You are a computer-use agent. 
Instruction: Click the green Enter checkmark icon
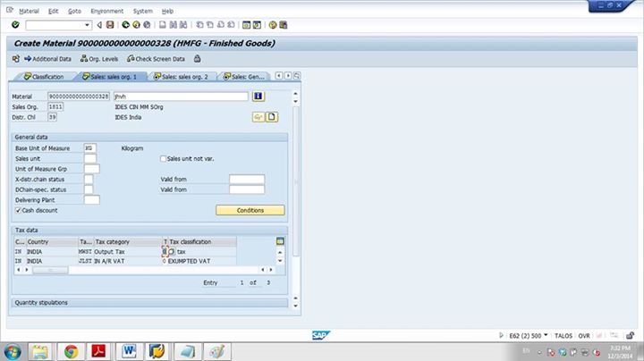tap(15, 25)
